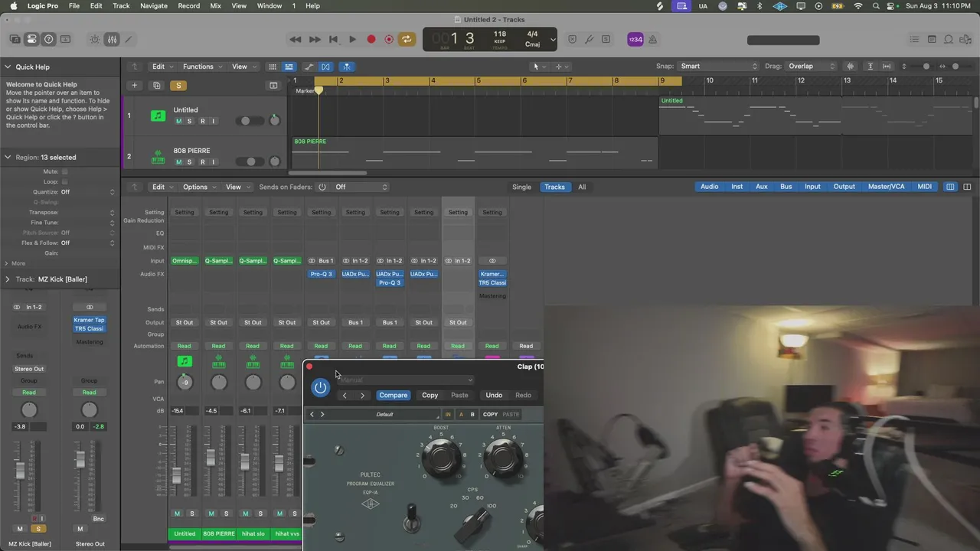Click the Rewind transport button
Viewport: 980px width, 551px height.
point(296,39)
